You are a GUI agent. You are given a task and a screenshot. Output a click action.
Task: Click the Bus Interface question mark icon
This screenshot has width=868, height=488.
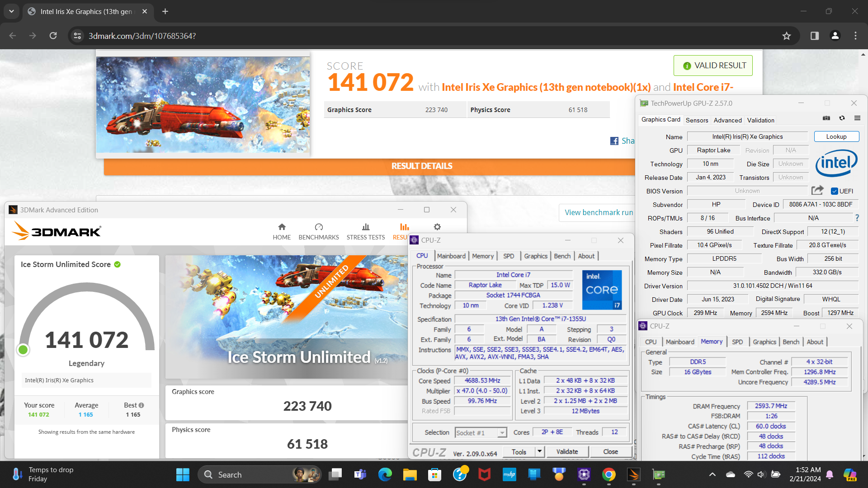coord(857,218)
